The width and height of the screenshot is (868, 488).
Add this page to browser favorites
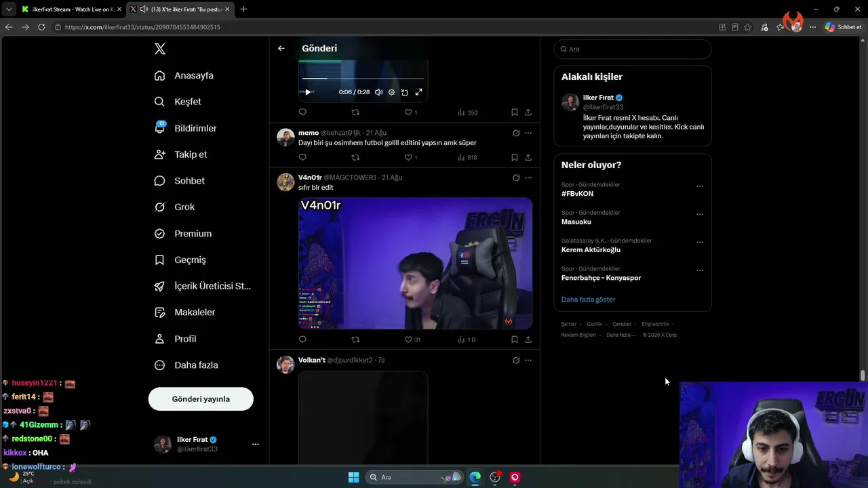[747, 27]
